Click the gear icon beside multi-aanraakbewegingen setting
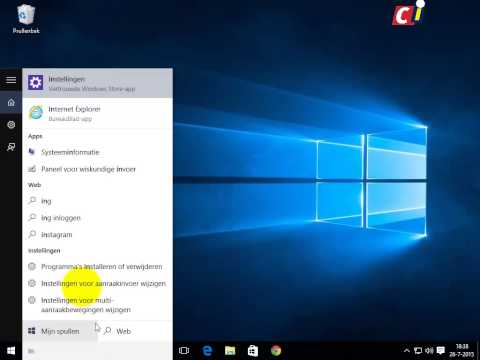This screenshot has height=360, width=480. click(32, 300)
